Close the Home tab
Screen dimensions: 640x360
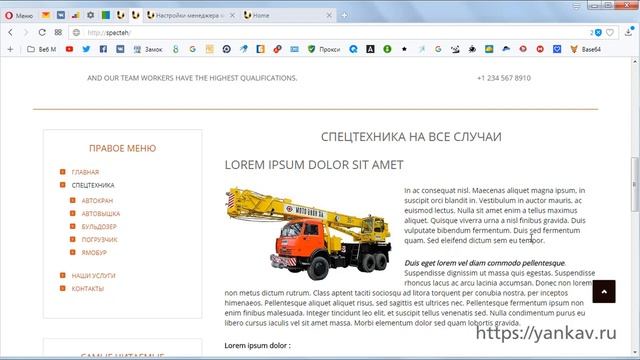(329, 16)
